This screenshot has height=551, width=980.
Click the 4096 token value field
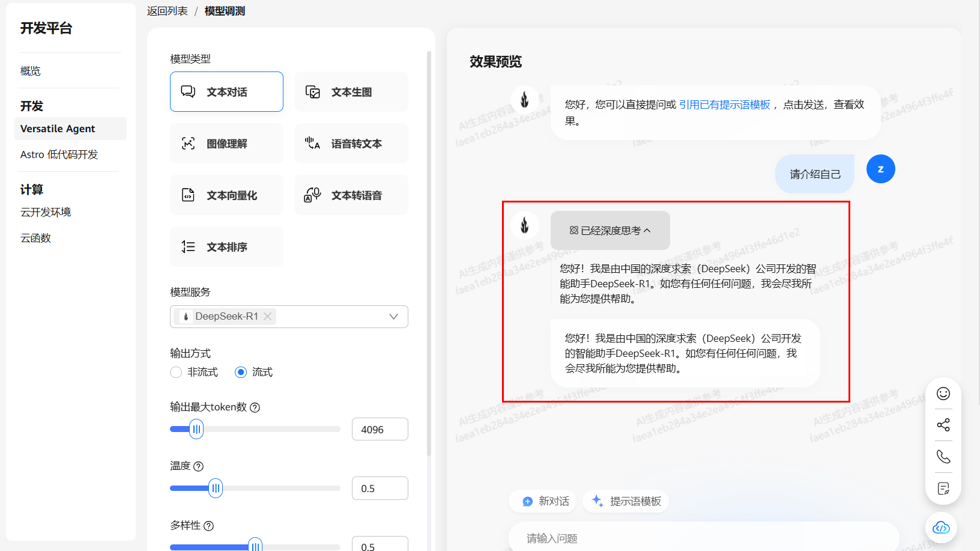[380, 429]
